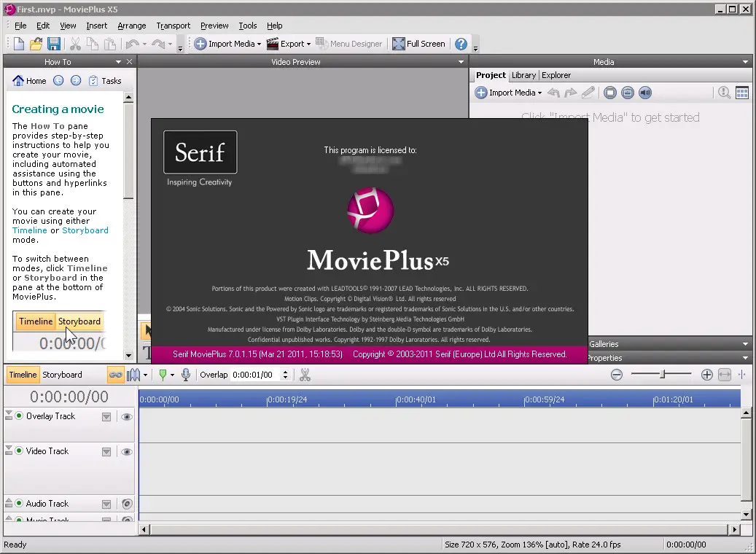Click the microphone icon to record narration
The height and width of the screenshot is (554, 756).
pos(186,375)
